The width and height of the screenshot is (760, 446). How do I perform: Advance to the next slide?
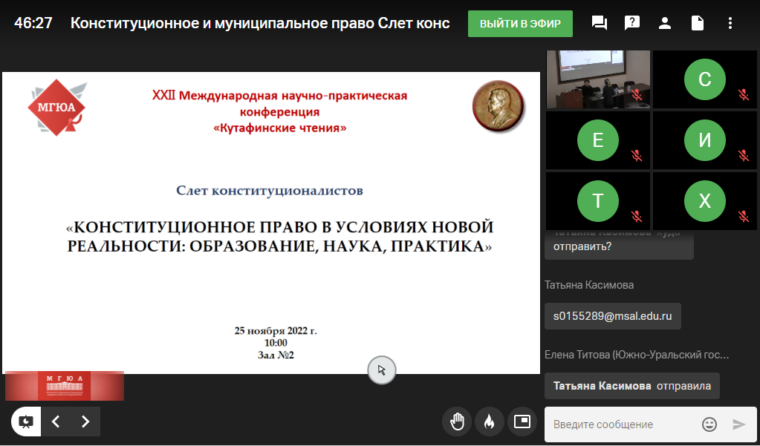pos(86,421)
